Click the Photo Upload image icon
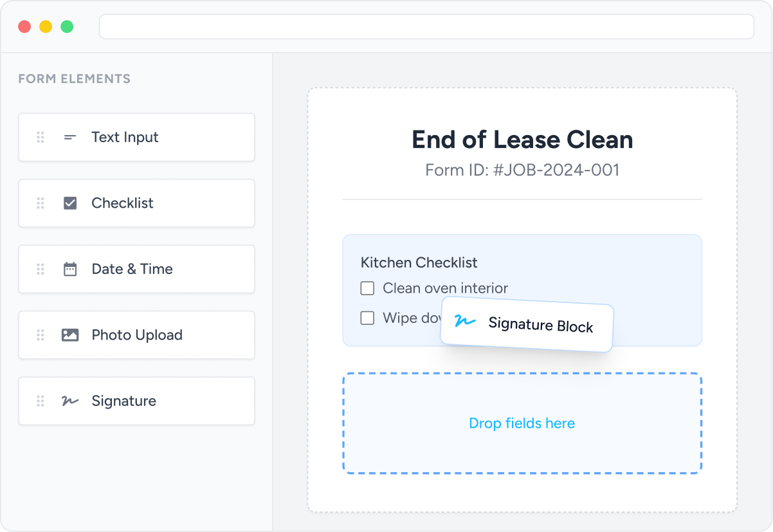This screenshot has width=773, height=532. point(70,335)
